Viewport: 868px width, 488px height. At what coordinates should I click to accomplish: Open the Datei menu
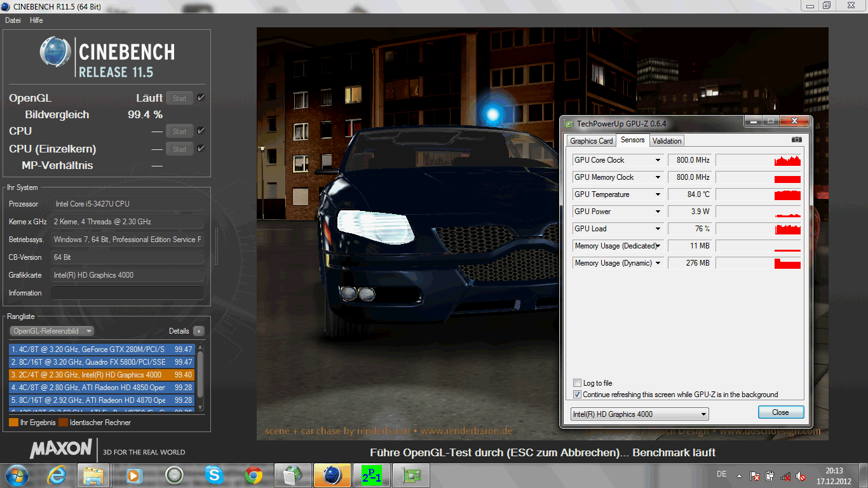13,20
